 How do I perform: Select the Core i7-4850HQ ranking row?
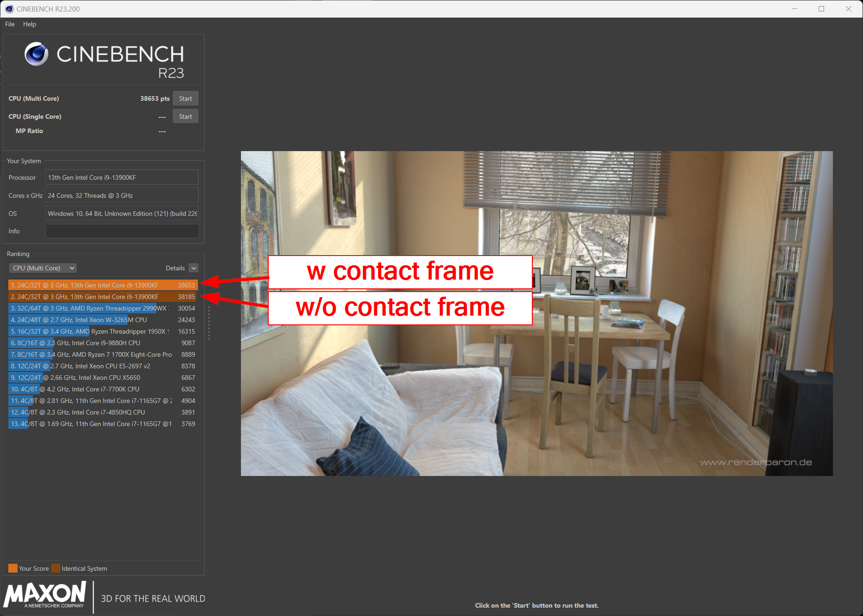pos(103,412)
